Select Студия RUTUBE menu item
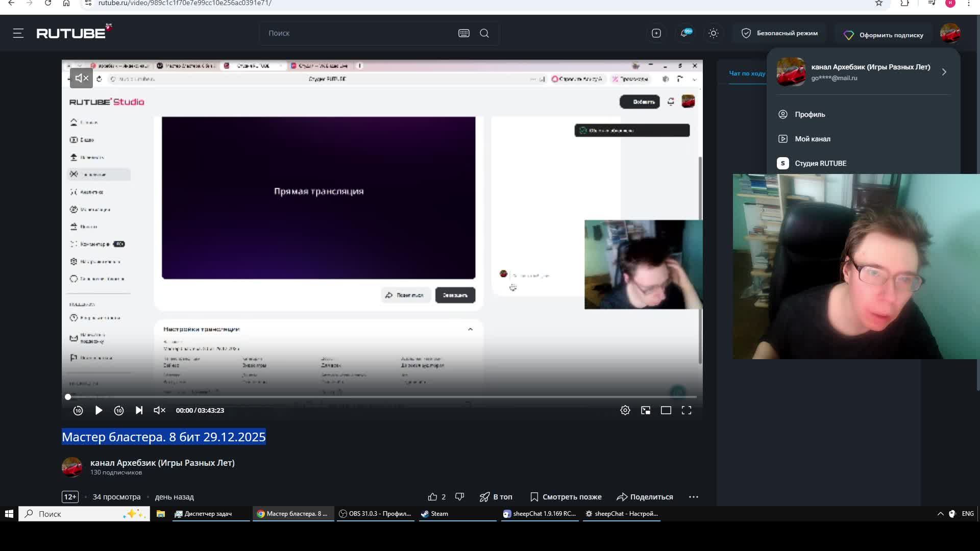Screen dimensions: 980x551 tap(820, 163)
